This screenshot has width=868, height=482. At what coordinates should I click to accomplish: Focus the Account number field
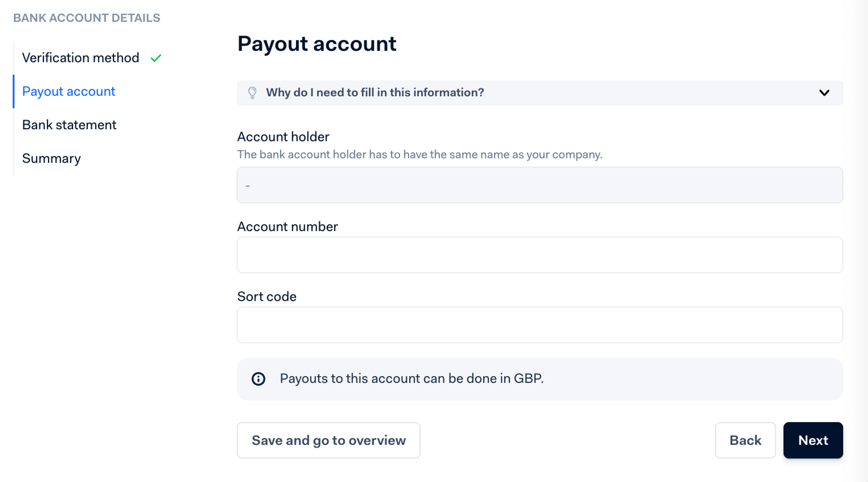539,255
